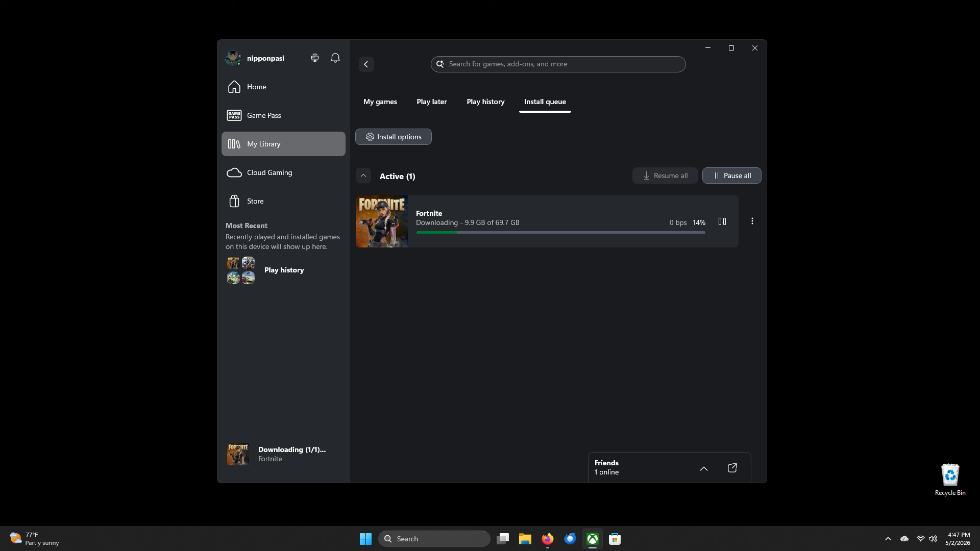Click the search box for games

point(558,64)
